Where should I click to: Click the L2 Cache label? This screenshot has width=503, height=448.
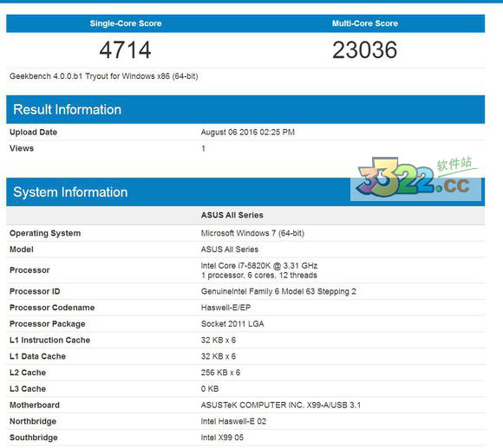pos(28,373)
